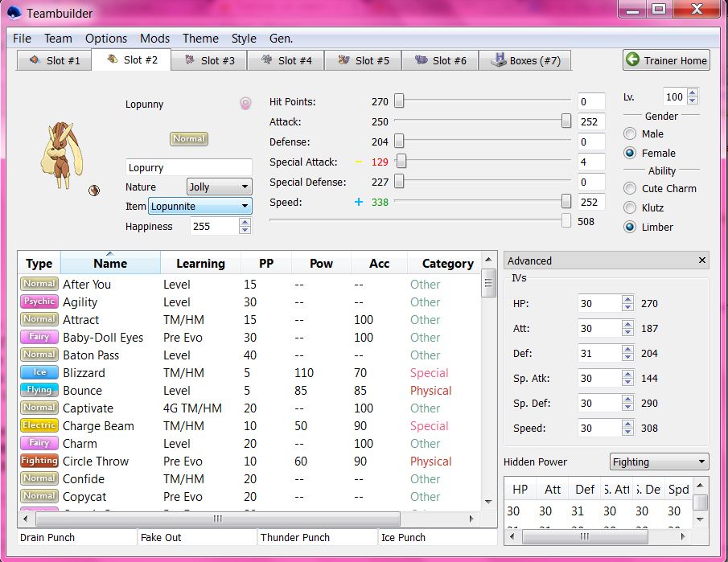728x562 pixels.
Task: Open the Options menu
Action: point(106,39)
